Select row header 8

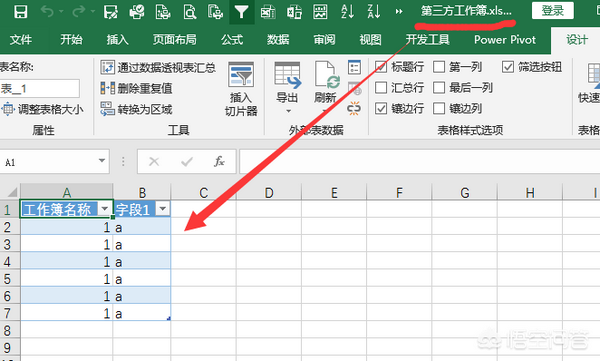pos(9,331)
